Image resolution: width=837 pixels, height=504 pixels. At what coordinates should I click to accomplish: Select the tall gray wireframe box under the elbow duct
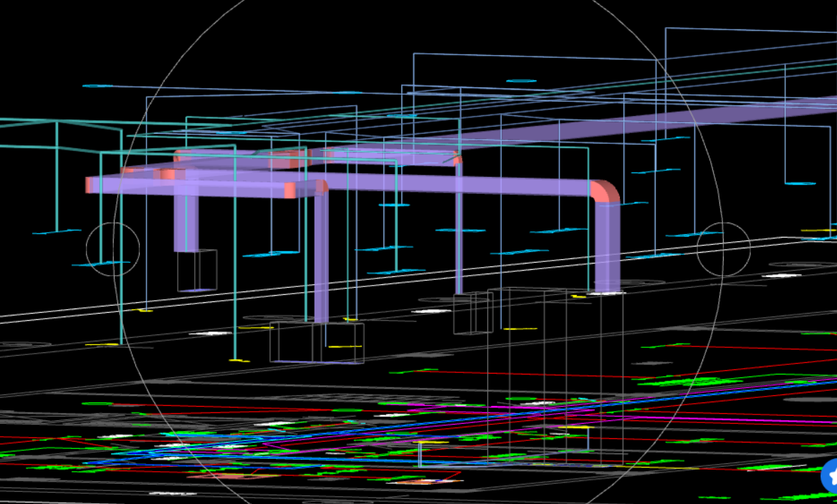[555, 377]
